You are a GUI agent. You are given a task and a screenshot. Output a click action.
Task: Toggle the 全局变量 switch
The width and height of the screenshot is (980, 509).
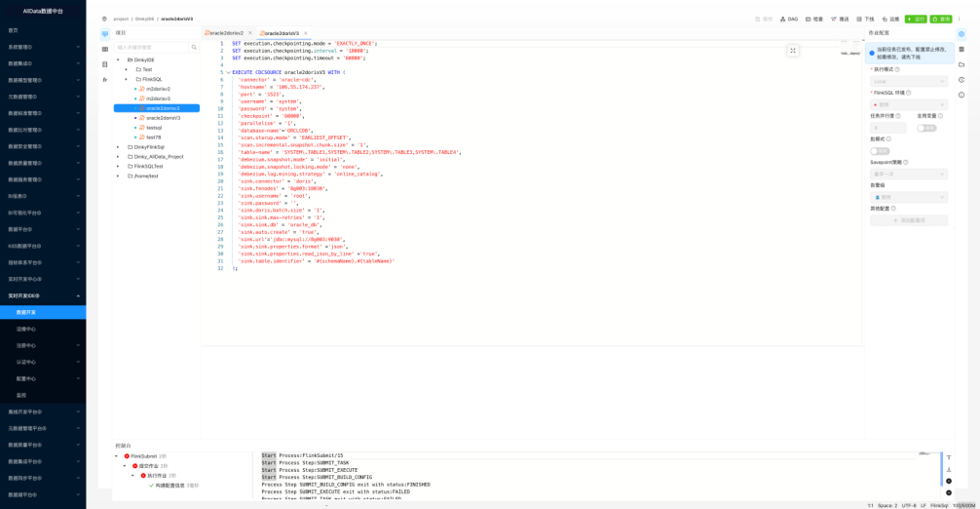click(926, 128)
